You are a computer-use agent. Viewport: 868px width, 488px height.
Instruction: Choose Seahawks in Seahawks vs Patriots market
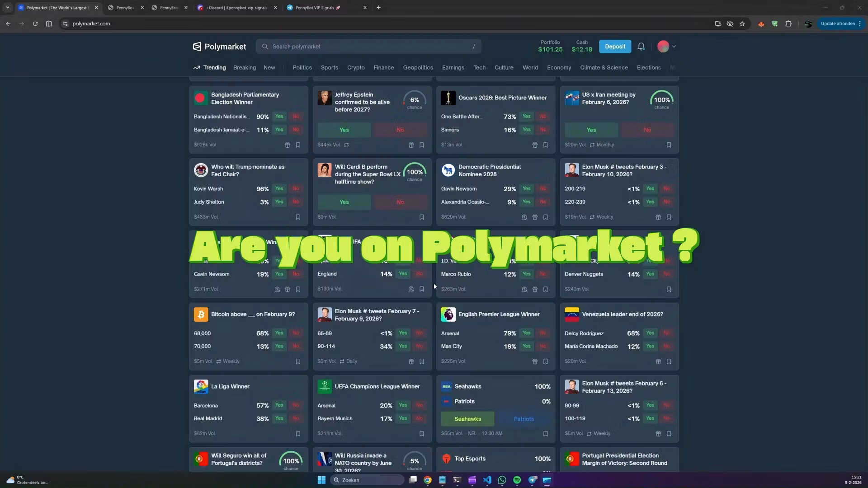coord(467,419)
